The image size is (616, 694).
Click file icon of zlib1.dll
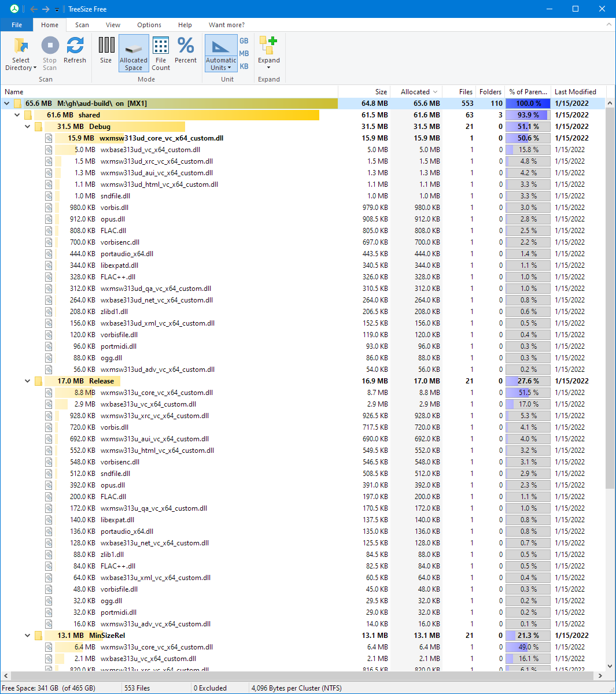tap(49, 555)
